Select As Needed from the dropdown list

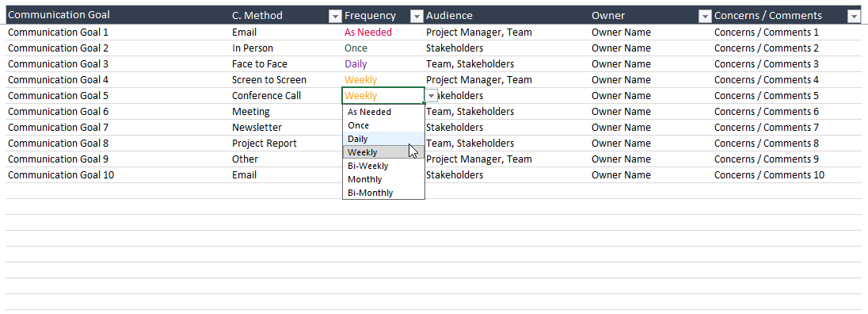click(x=383, y=112)
